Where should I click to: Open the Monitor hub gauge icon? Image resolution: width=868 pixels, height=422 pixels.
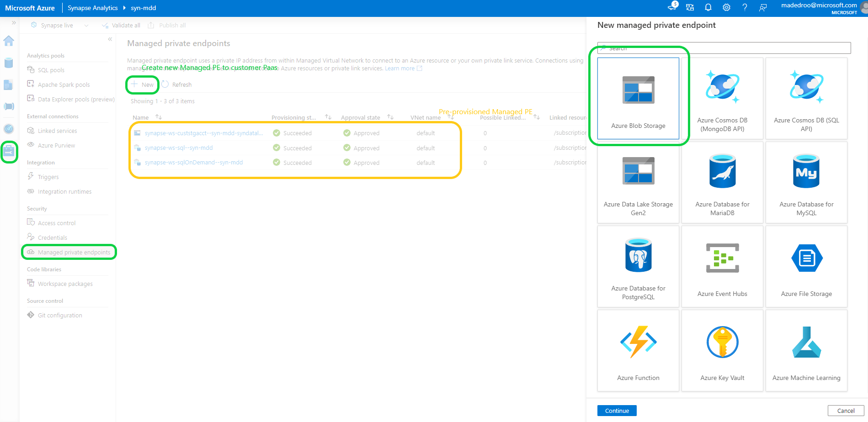(9, 129)
